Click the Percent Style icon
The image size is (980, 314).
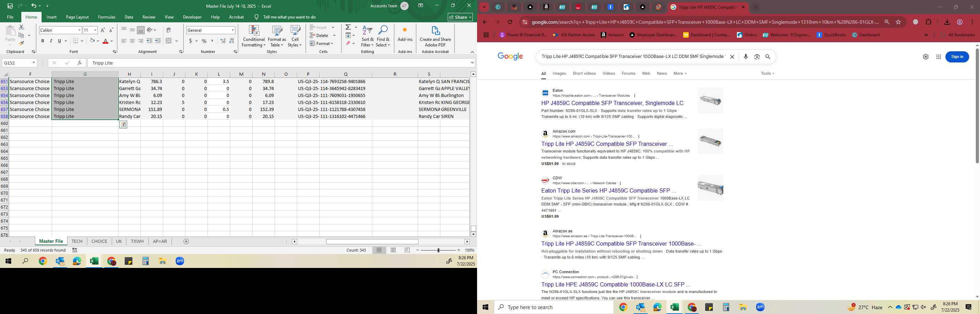[x=204, y=41]
